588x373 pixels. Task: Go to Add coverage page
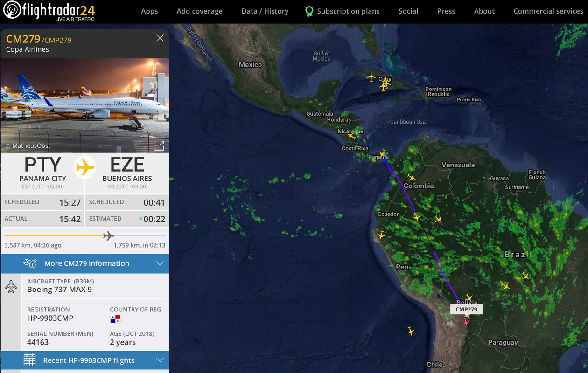[200, 11]
